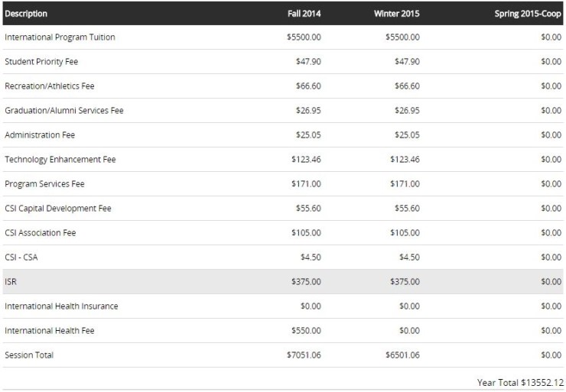Screen dimensions: 566x392
Task: Click Winter 2015 tuition value $5500.00
Action: (x=402, y=37)
